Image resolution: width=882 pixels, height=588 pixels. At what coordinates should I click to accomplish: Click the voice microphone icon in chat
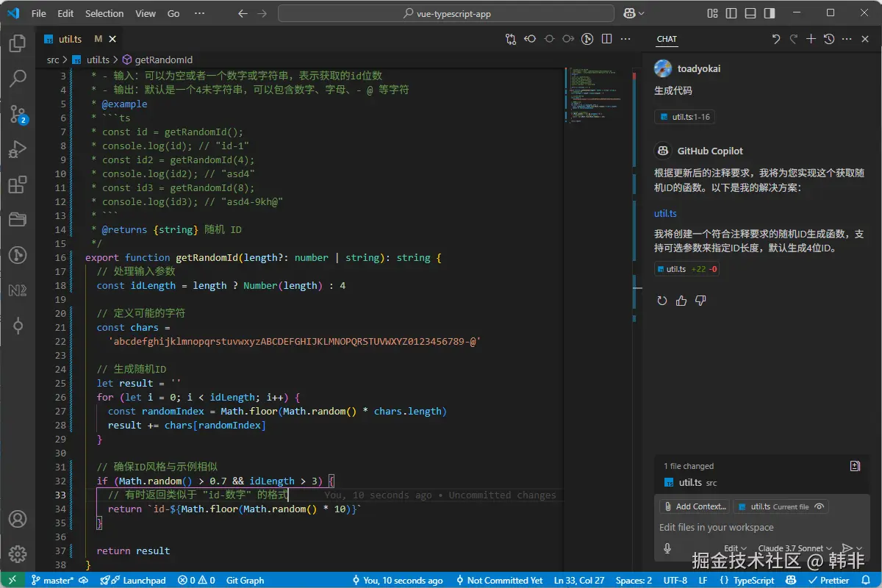[x=667, y=548]
